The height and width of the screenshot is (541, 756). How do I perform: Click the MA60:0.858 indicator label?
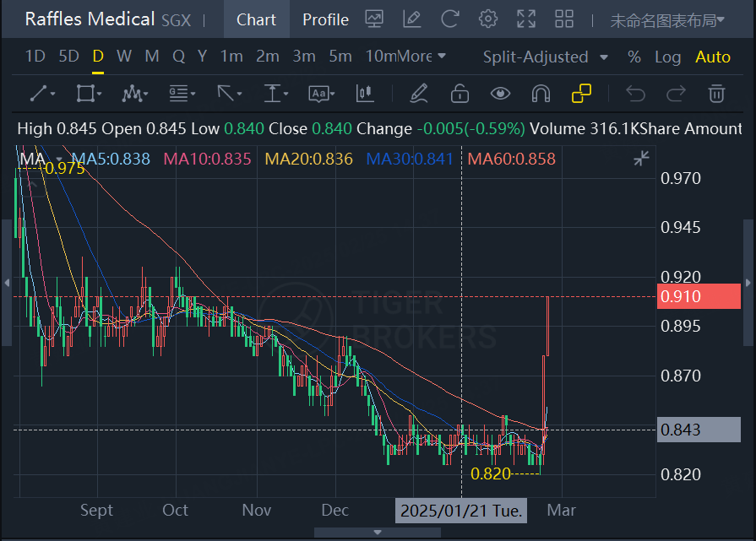pos(512,159)
